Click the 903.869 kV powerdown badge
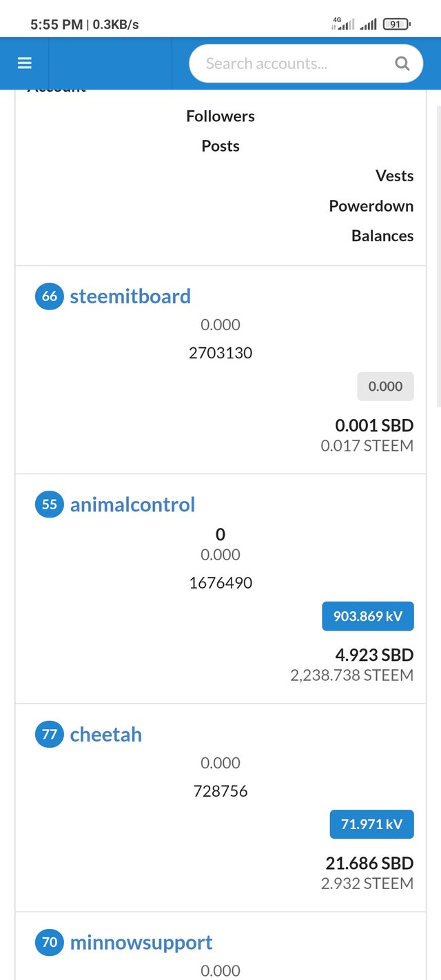 click(x=368, y=616)
